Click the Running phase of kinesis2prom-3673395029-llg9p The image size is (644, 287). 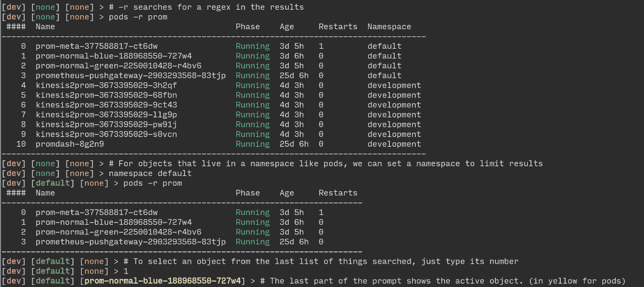[253, 115]
